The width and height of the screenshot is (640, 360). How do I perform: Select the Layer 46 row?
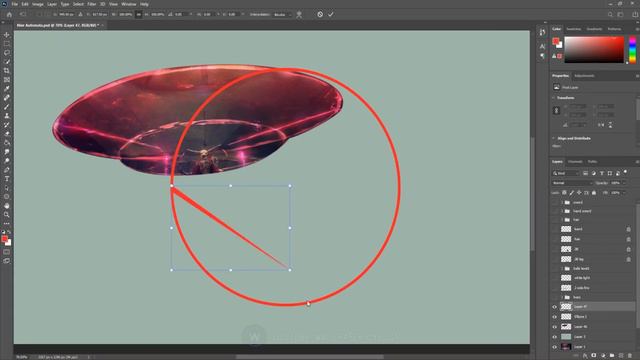click(x=593, y=327)
